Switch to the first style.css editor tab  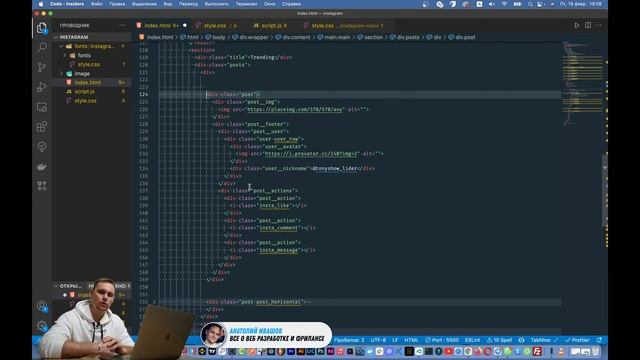[x=216, y=25]
